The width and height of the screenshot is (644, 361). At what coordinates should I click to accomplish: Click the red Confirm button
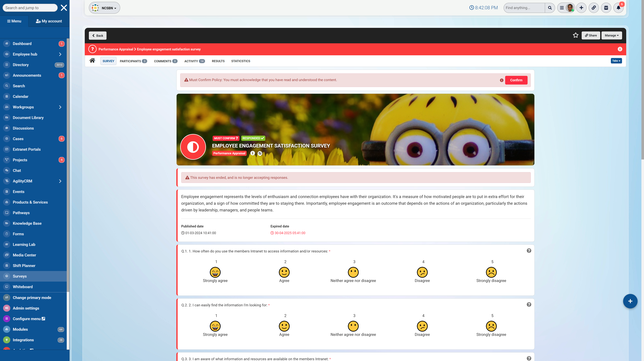pos(516,80)
